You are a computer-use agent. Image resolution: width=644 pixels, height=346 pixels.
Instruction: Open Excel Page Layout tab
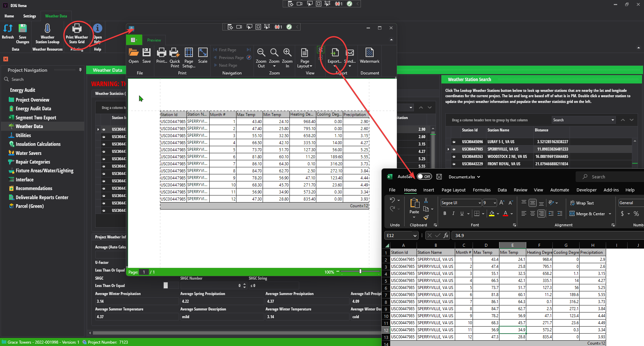click(x=453, y=190)
